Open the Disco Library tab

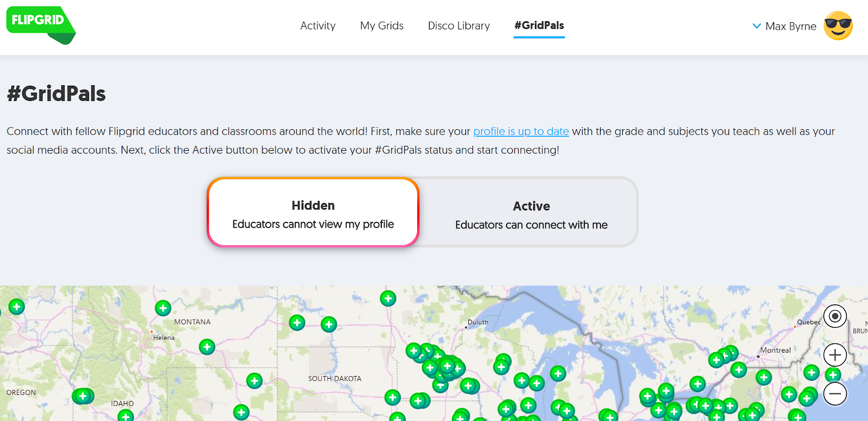[458, 25]
